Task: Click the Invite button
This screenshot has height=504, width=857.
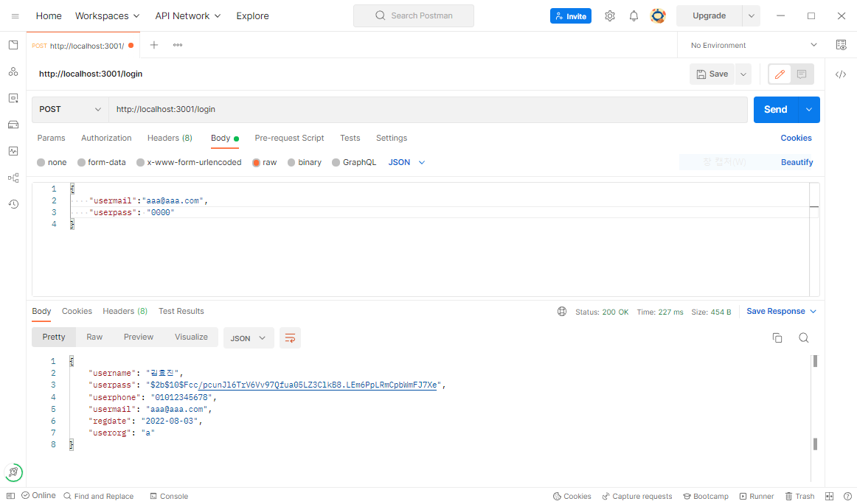Action: coord(570,16)
